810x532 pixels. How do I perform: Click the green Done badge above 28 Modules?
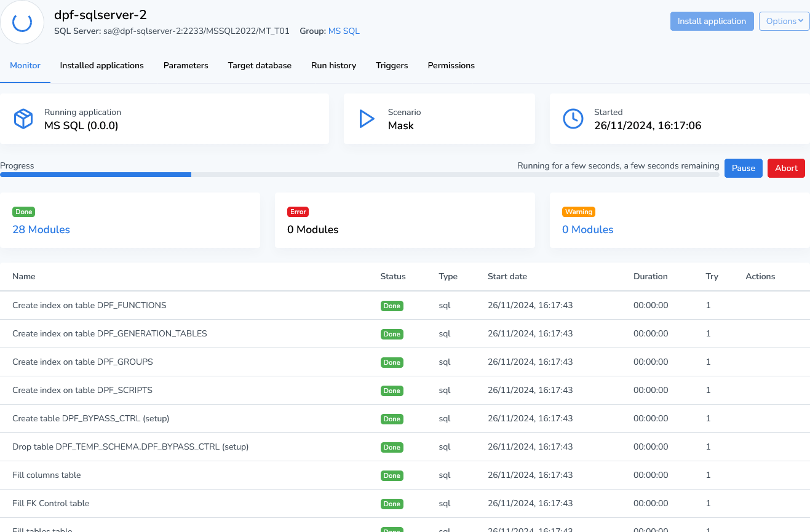click(x=23, y=212)
